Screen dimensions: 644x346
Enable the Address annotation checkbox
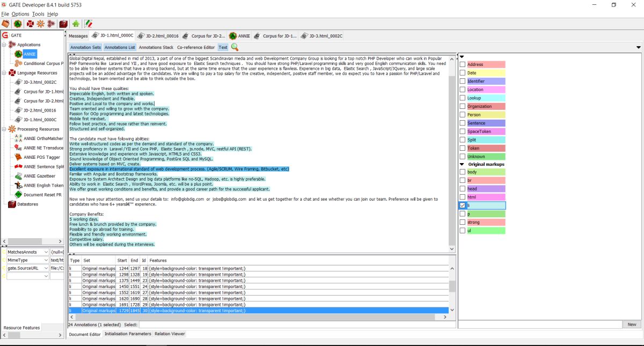463,64
